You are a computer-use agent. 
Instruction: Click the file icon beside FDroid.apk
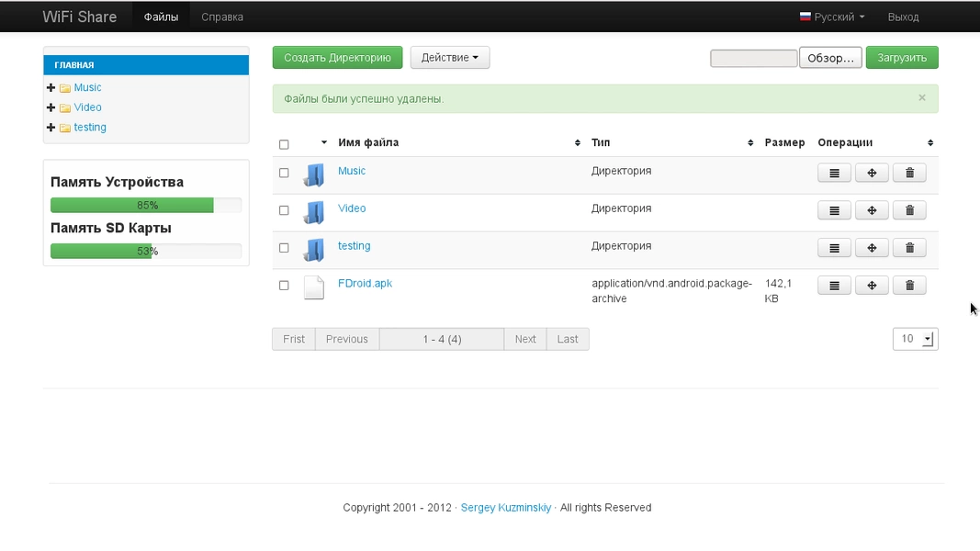pyautogui.click(x=314, y=287)
